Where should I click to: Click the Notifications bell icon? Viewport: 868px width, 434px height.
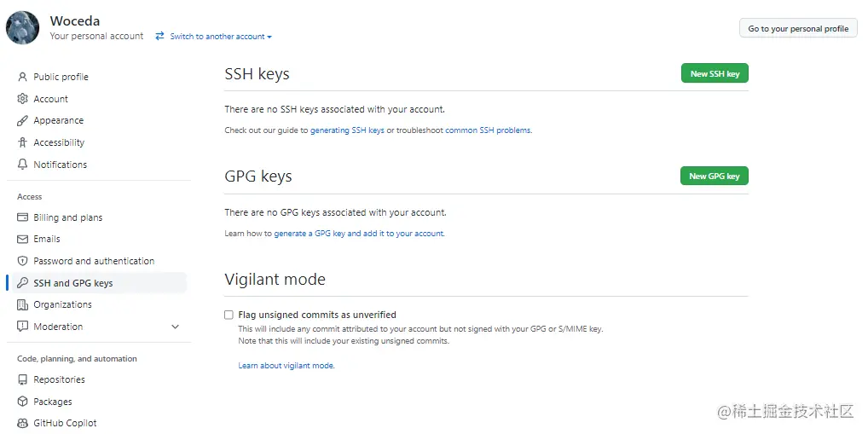[x=23, y=165]
